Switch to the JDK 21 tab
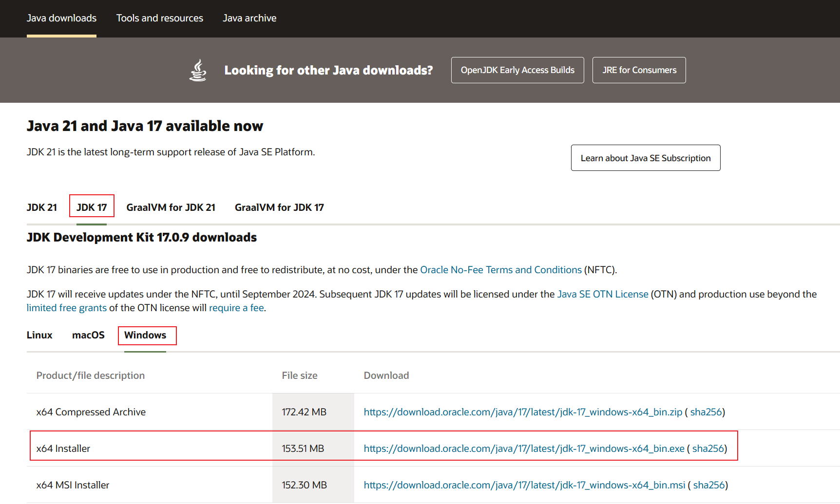 pyautogui.click(x=42, y=207)
